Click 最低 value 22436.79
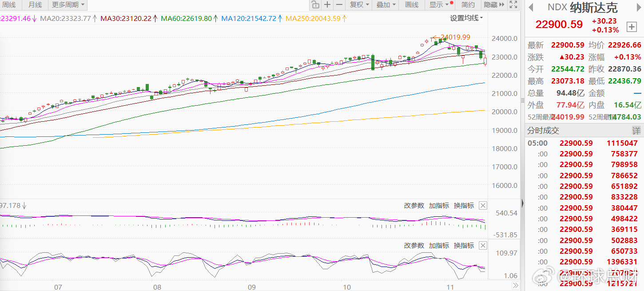This screenshot has height=291, width=644. 624,81
